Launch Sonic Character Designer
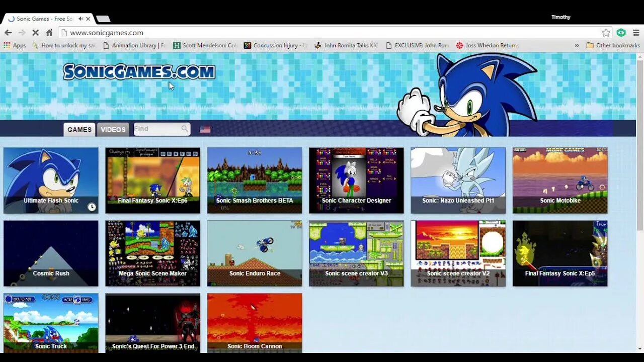The image size is (644, 362). click(356, 180)
